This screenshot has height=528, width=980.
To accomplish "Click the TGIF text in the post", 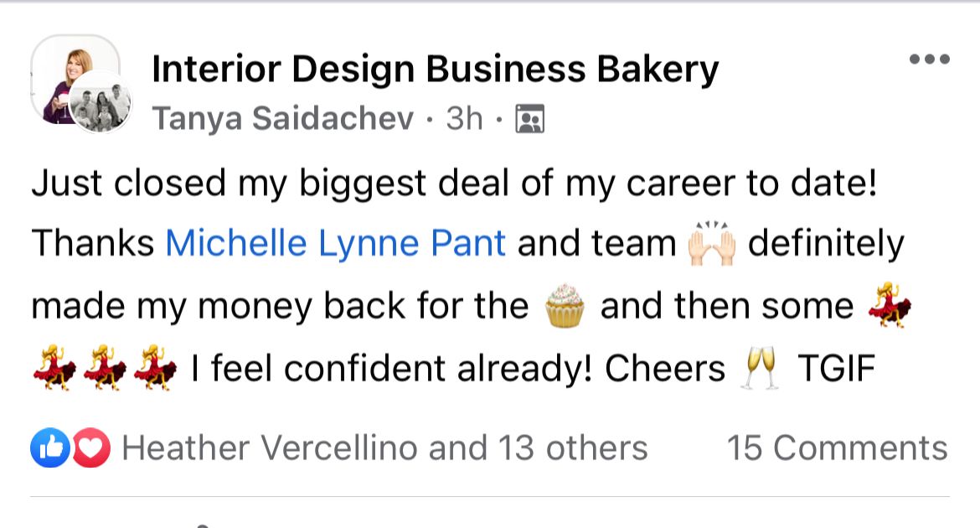I will [836, 370].
